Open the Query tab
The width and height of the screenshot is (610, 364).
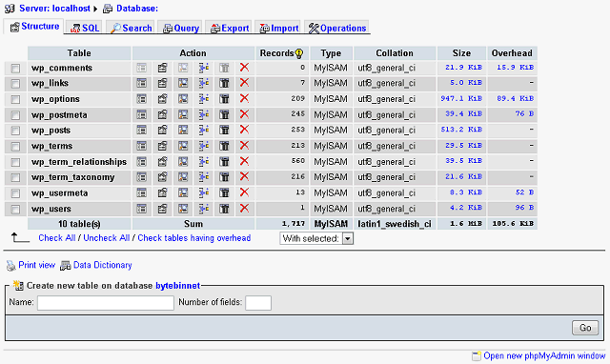(x=181, y=28)
